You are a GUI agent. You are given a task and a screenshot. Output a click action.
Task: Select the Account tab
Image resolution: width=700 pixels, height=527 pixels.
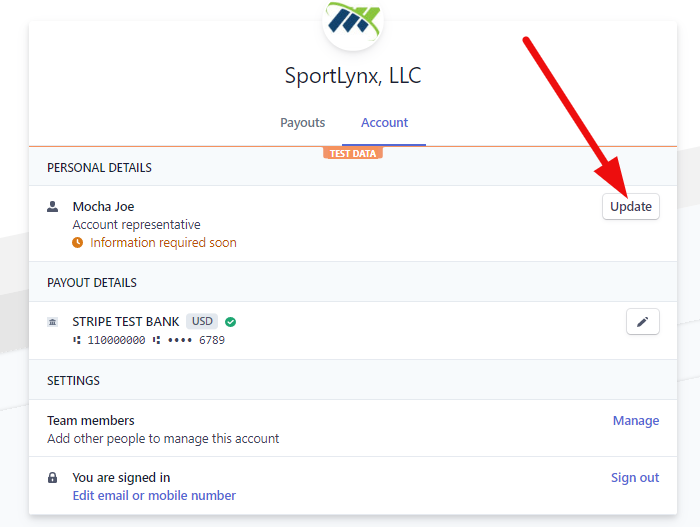pyautogui.click(x=384, y=122)
